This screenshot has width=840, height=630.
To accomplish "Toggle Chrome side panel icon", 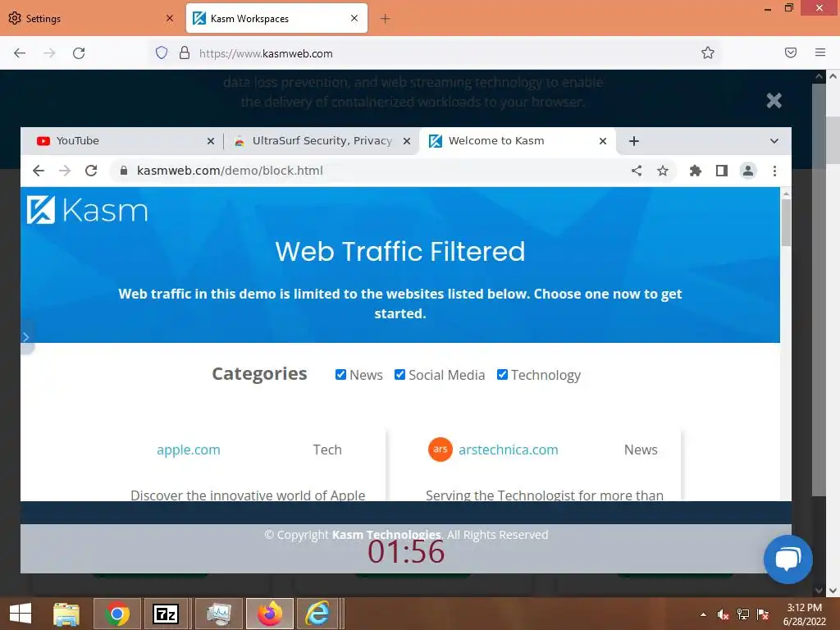I will pyautogui.click(x=722, y=171).
